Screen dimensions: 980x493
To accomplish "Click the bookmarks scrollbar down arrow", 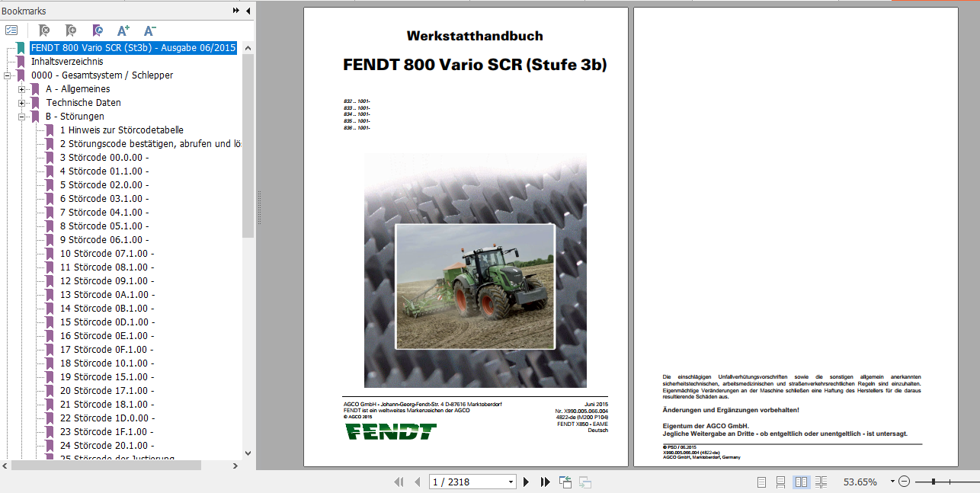I will tap(248, 453).
